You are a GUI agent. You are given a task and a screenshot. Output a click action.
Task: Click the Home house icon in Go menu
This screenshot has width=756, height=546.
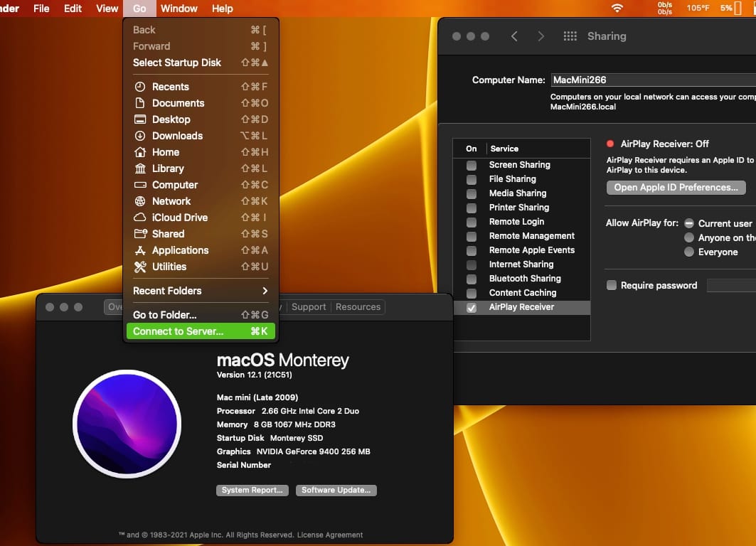[x=140, y=152]
